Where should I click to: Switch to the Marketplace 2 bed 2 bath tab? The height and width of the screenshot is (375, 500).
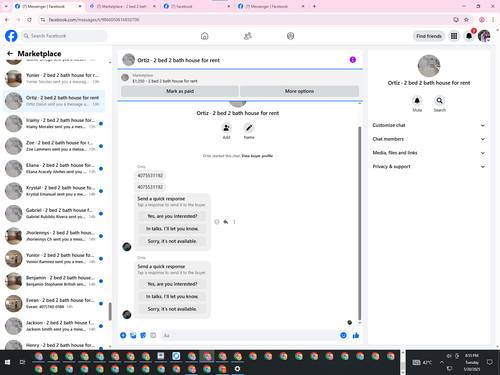coord(122,6)
